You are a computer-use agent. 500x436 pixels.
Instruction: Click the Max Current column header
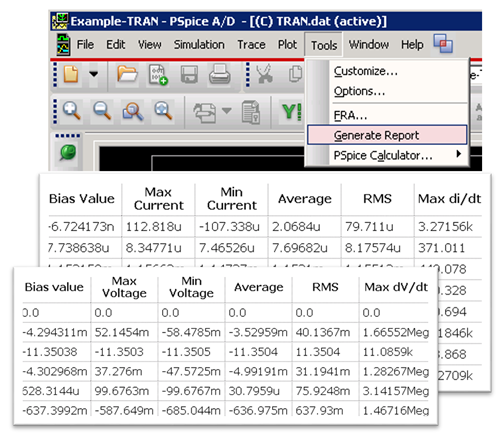(159, 199)
